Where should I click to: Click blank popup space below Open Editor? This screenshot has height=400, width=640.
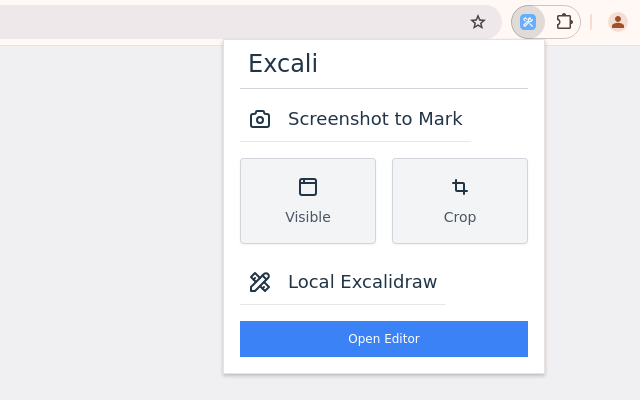(384, 365)
